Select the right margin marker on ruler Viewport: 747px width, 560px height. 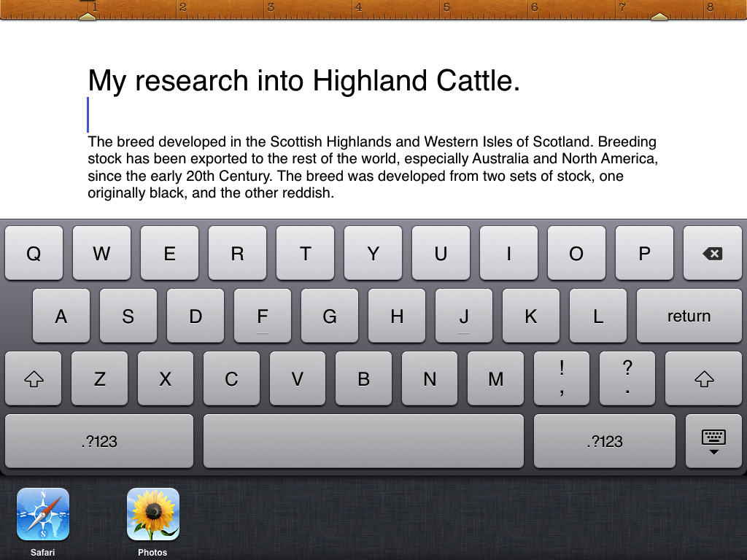[x=659, y=16]
